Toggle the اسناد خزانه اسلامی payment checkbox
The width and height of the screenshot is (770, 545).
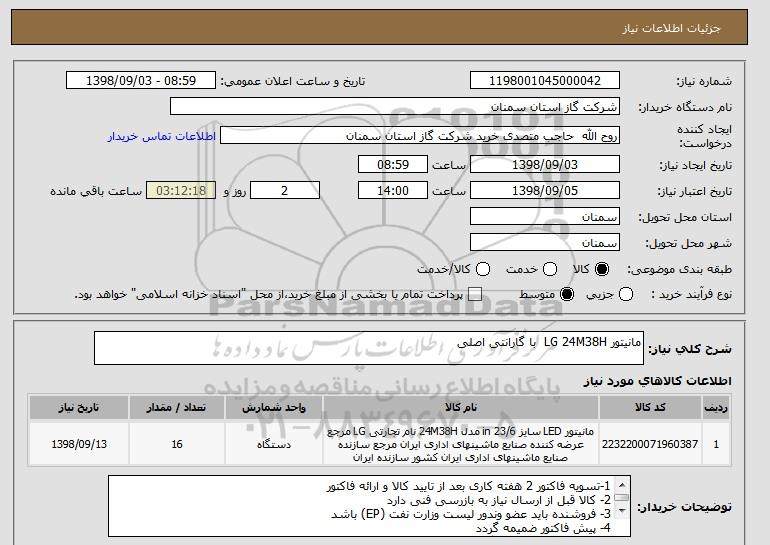pyautogui.click(x=475, y=295)
